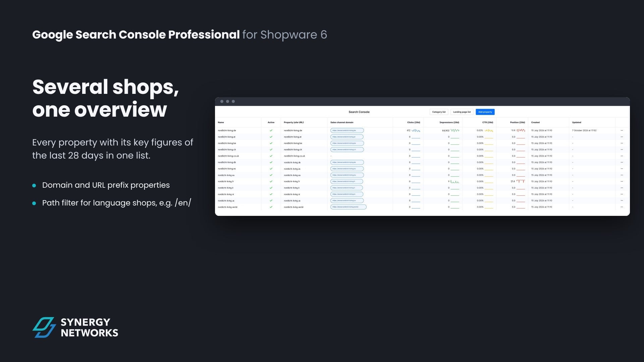Viewport: 644px width, 362px height.
Task: Click the active checkmark in the nordlicht-living.de row
Action: pos(271,130)
